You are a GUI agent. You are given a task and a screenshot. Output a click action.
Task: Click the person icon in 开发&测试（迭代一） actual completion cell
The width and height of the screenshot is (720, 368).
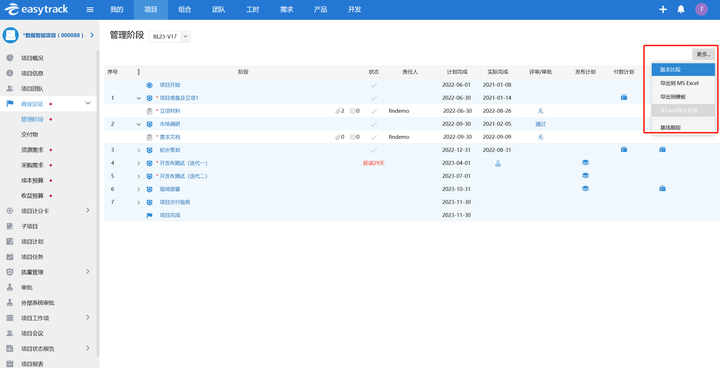click(x=498, y=163)
